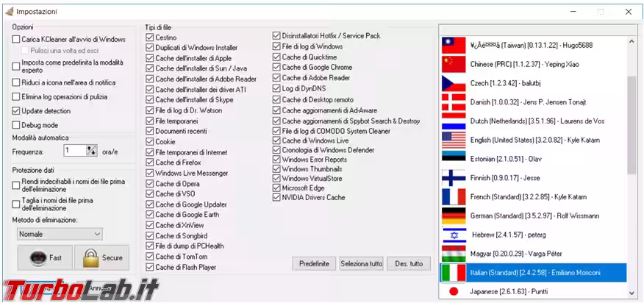
Task: Click the Taiwan flag icon
Action: pos(454,45)
